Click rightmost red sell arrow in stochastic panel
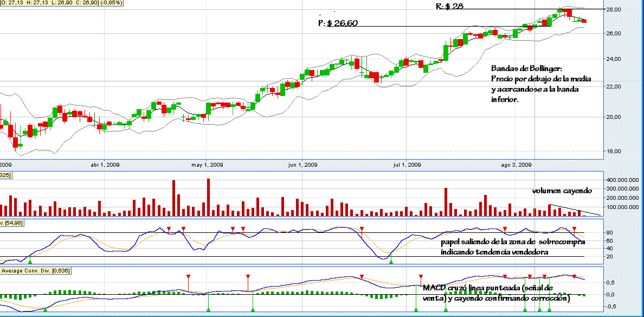644x317 pixels. click(574, 229)
